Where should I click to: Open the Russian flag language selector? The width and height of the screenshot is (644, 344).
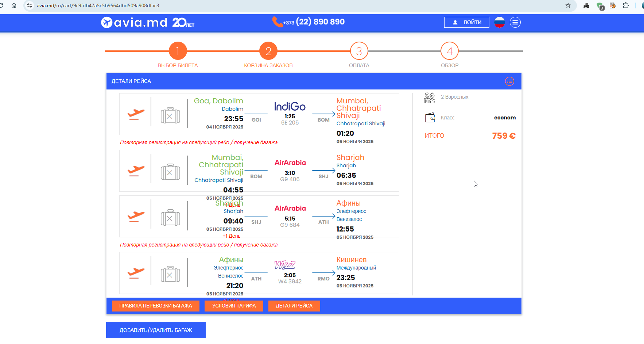pos(499,22)
